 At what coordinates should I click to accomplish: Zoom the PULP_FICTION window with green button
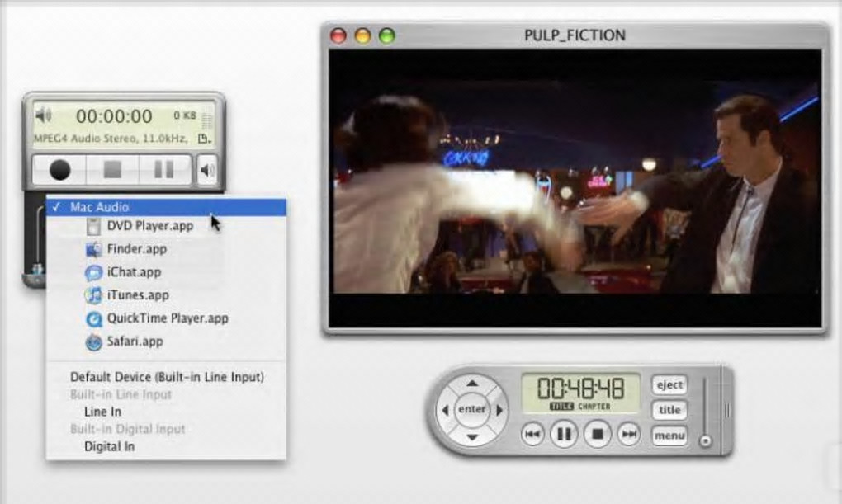[386, 35]
